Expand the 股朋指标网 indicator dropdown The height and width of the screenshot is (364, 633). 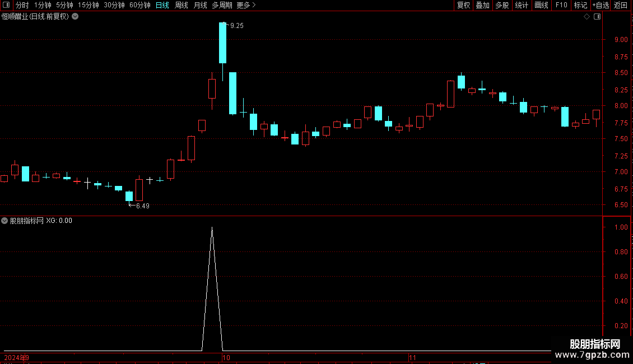4,221
